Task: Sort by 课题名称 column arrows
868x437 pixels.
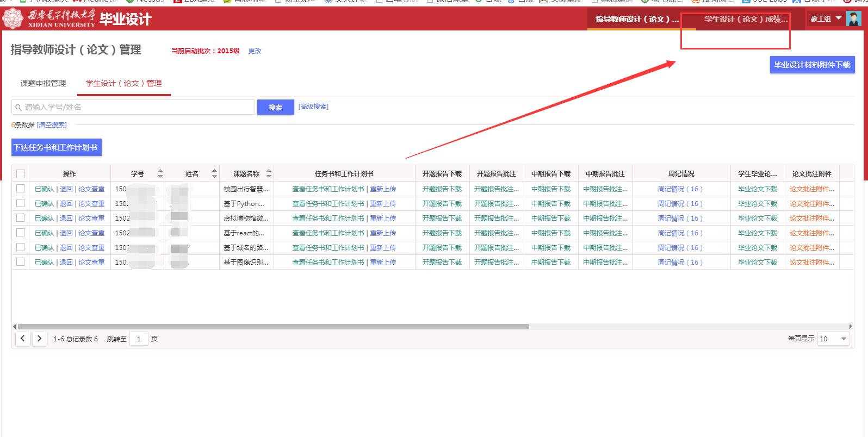Action: 269,174
